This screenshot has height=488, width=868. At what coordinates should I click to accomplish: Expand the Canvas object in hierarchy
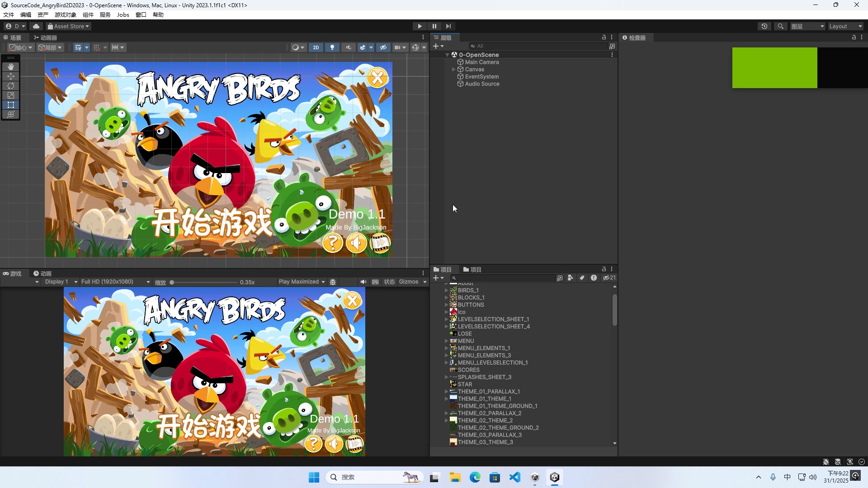point(453,70)
